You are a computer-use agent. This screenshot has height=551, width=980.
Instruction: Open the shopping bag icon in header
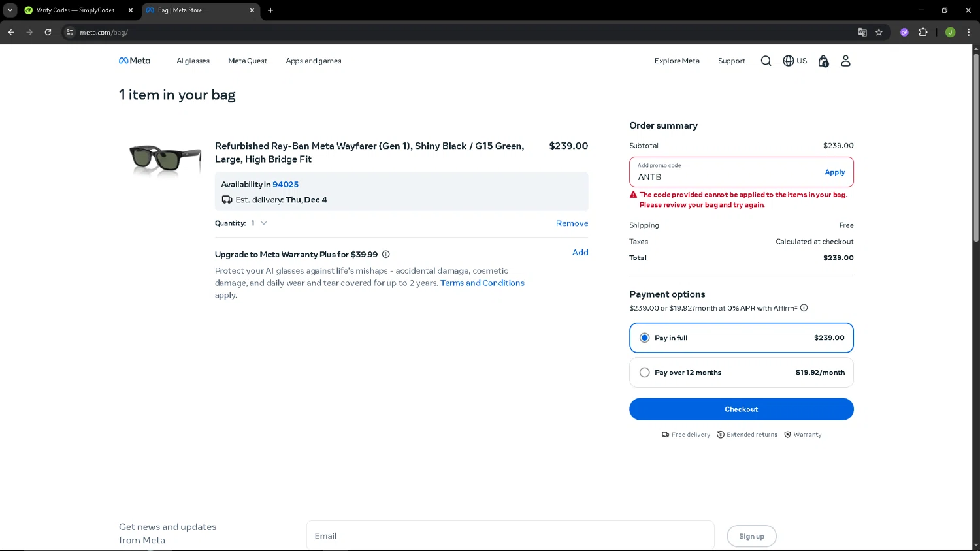pyautogui.click(x=823, y=61)
